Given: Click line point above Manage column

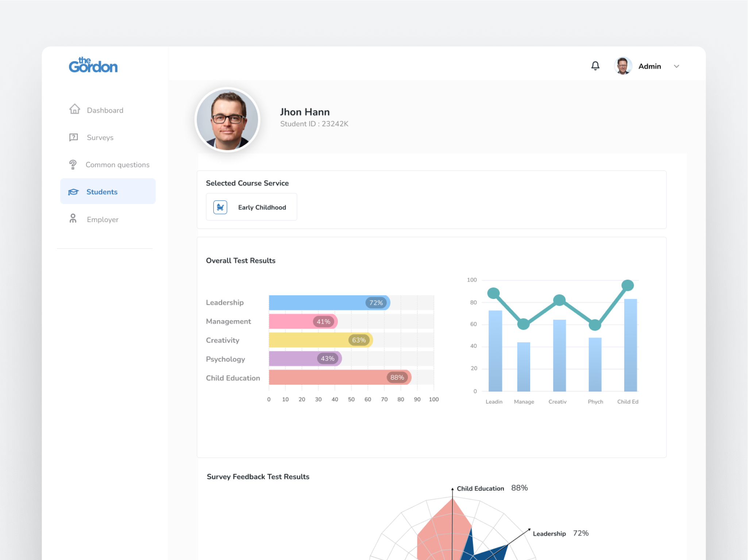Looking at the screenshot, I should click(x=524, y=324).
